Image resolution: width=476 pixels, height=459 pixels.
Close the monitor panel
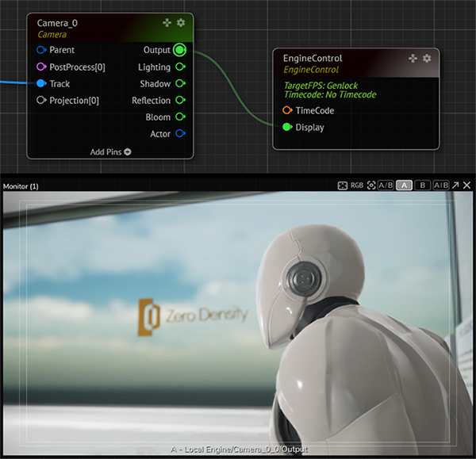[x=467, y=186]
